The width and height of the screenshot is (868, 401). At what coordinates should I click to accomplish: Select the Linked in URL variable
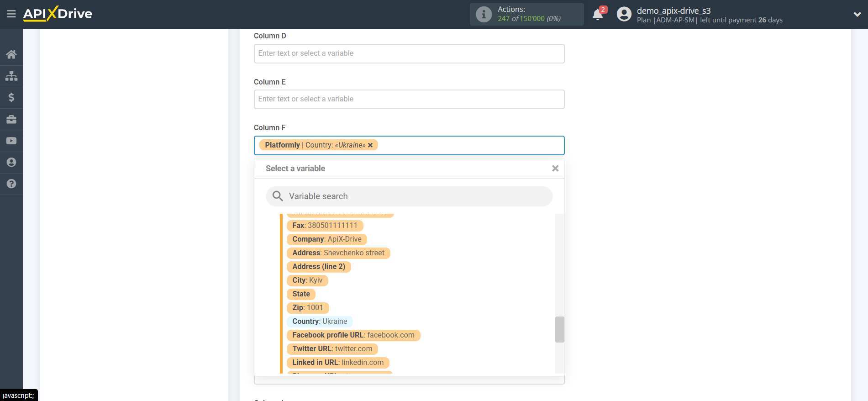pyautogui.click(x=338, y=363)
